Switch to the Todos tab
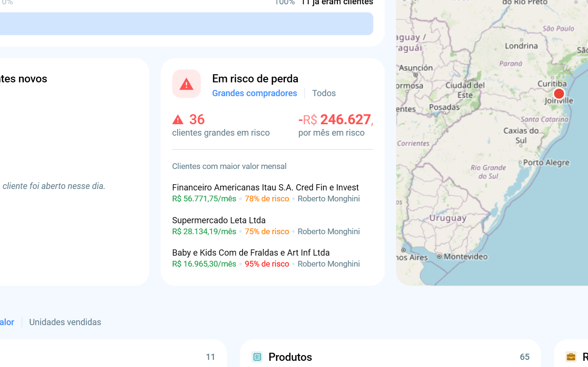 click(324, 93)
